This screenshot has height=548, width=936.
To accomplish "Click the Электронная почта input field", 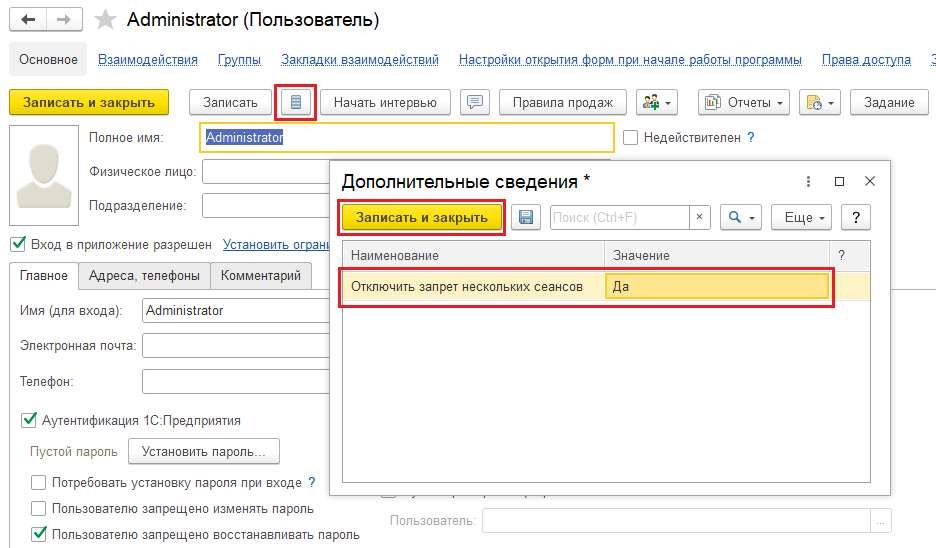I will click(236, 346).
